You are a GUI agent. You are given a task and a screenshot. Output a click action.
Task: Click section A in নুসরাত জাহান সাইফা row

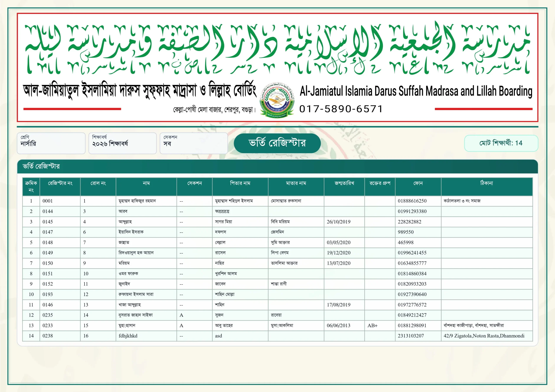181,315
